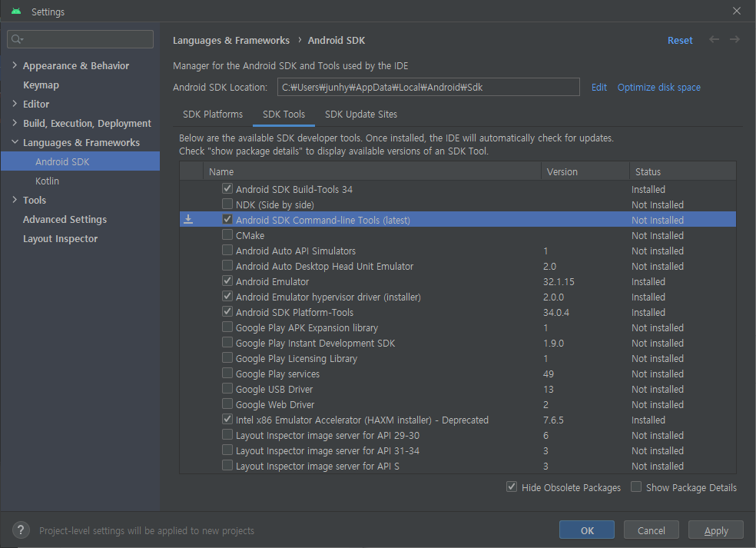The width and height of the screenshot is (756, 548).
Task: Click the Status column header
Action: pos(683,171)
